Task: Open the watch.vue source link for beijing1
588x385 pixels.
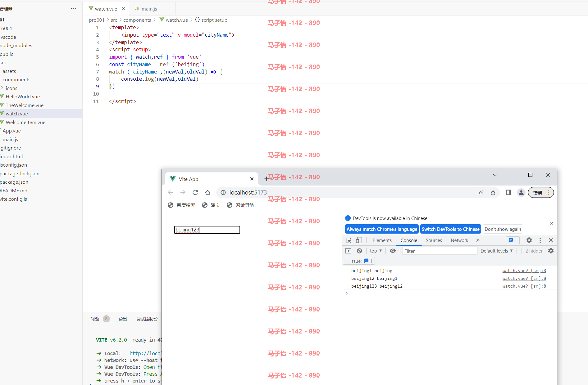Action: pyautogui.click(x=524, y=271)
